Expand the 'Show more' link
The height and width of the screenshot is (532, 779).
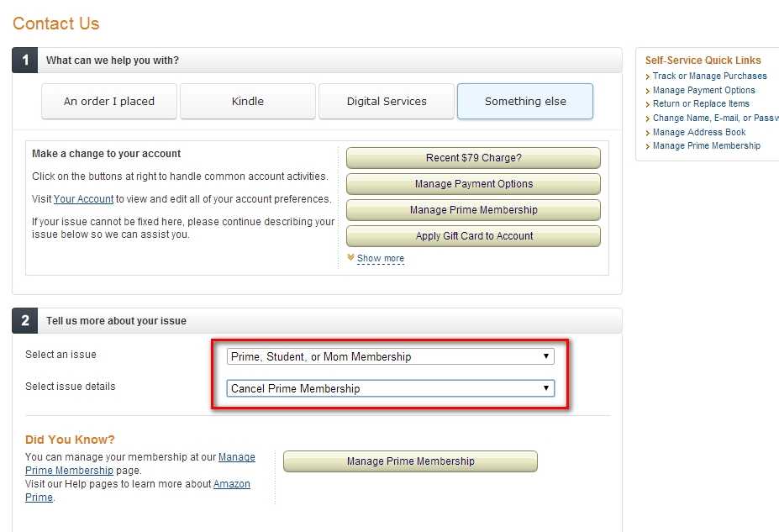click(x=381, y=258)
